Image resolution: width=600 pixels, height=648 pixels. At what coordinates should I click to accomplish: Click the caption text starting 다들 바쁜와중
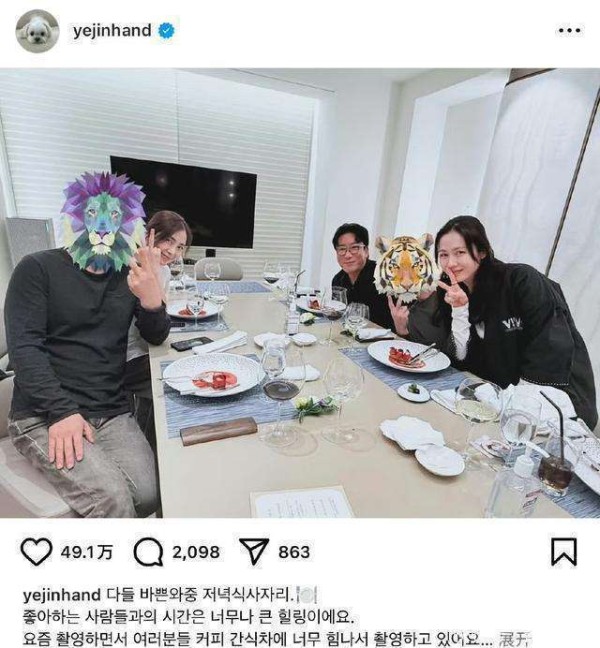click(200, 595)
